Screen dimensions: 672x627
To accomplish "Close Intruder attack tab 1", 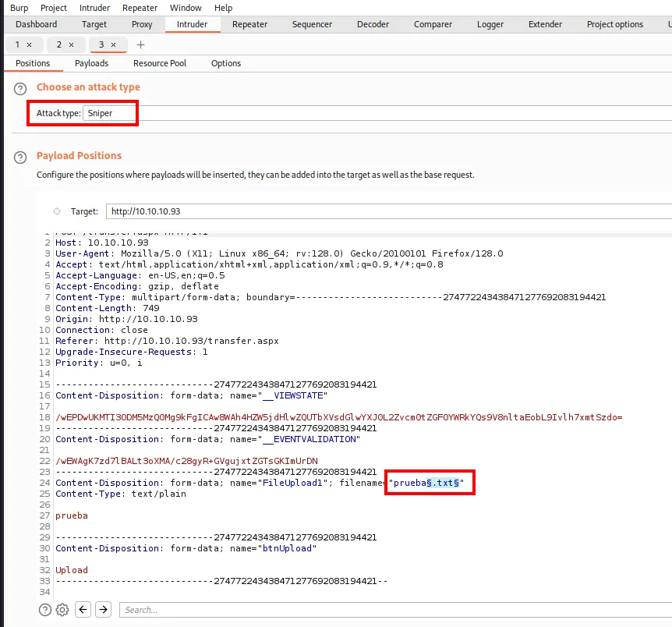I will [29, 44].
